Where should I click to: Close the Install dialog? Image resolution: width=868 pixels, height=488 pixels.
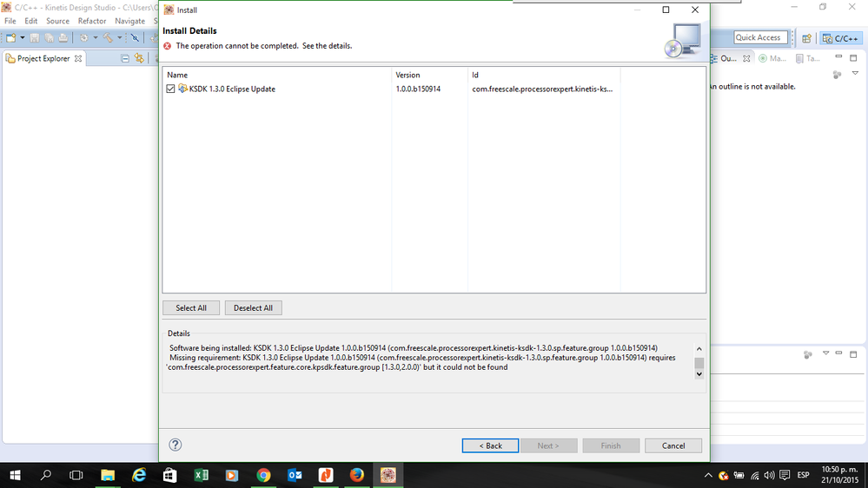(x=695, y=10)
